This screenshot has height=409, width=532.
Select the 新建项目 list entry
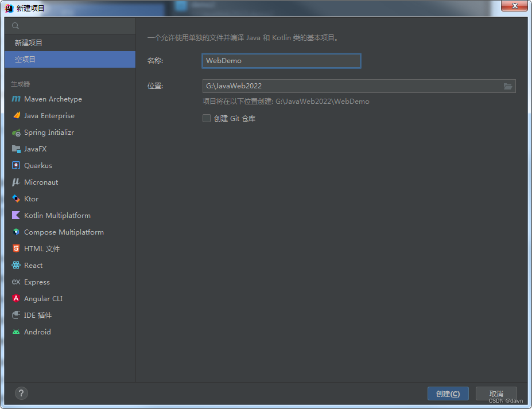coord(70,42)
